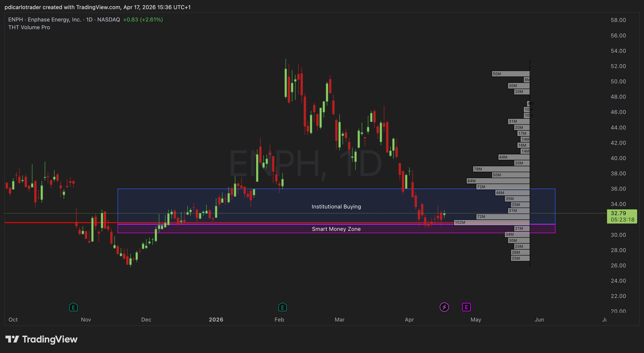Click the +0.83 (+2.61%) change text
The image size is (644, 353).
pyautogui.click(x=143, y=19)
